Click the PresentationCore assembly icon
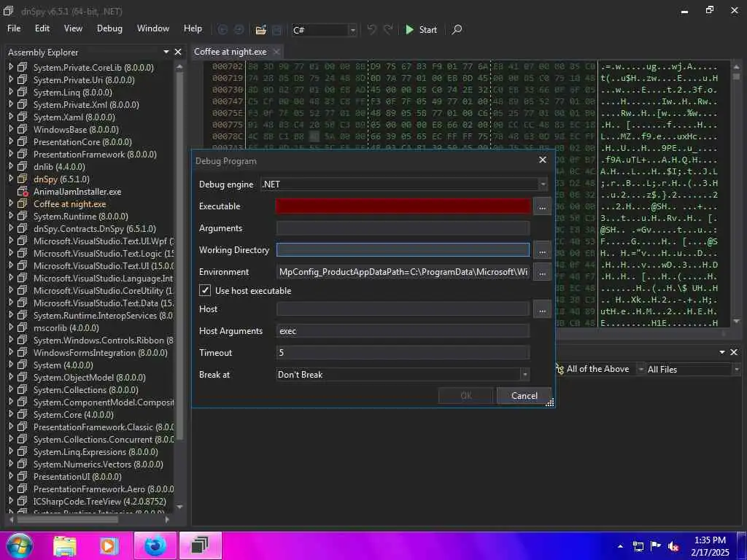Screen dimensions: 747x560 (22, 142)
